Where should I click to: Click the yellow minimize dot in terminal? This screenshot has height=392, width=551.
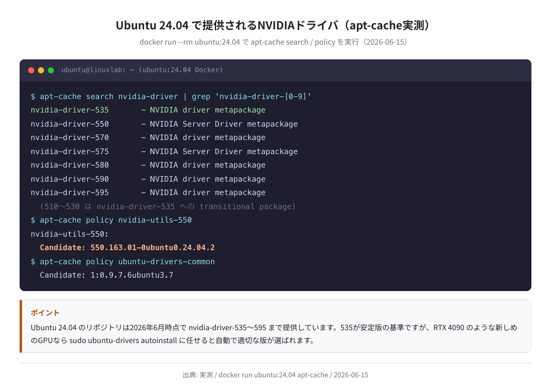tap(41, 70)
